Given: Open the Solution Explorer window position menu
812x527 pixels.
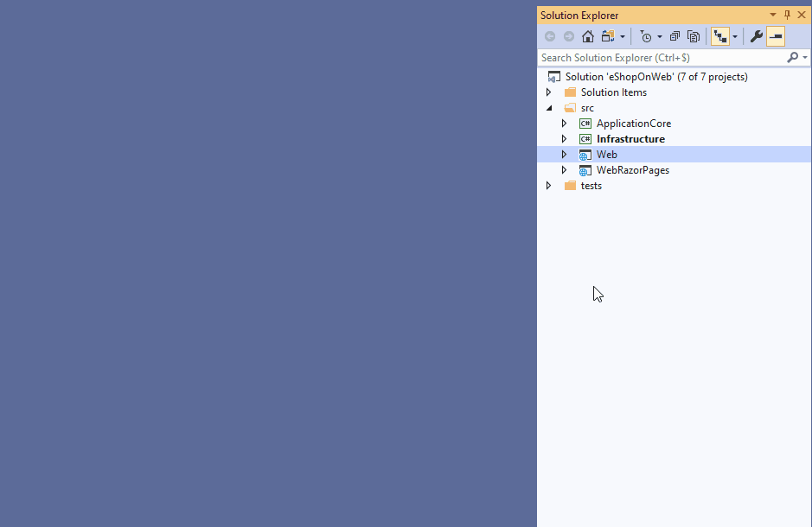Looking at the screenshot, I should (x=772, y=15).
